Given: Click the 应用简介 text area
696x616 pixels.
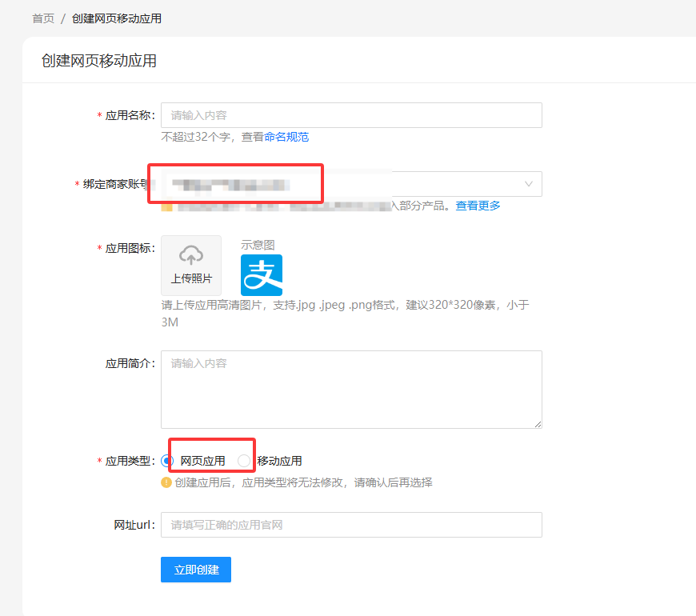Looking at the screenshot, I should pos(350,388).
